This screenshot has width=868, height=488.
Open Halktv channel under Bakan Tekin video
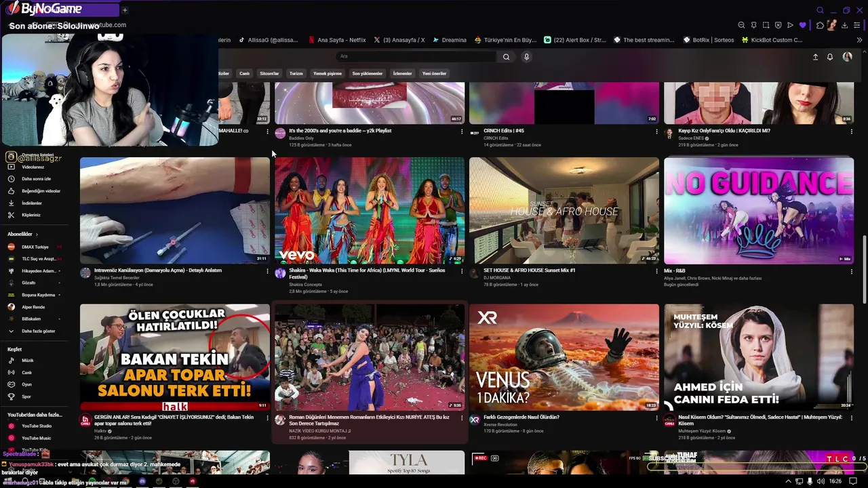[x=100, y=430]
